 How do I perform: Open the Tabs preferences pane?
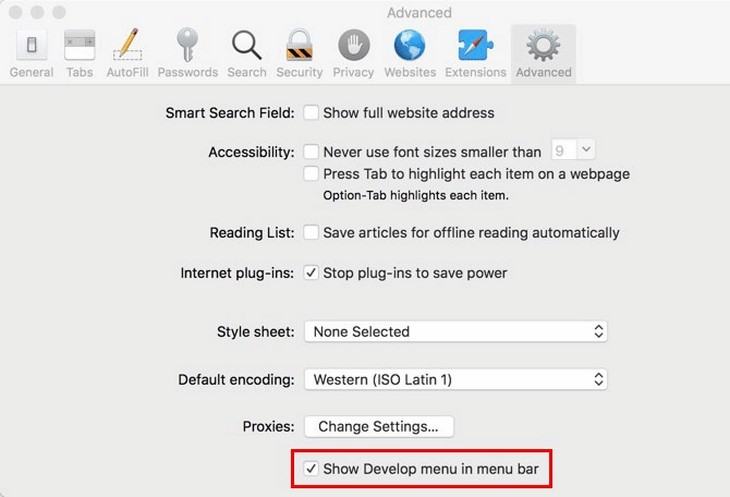[80, 54]
